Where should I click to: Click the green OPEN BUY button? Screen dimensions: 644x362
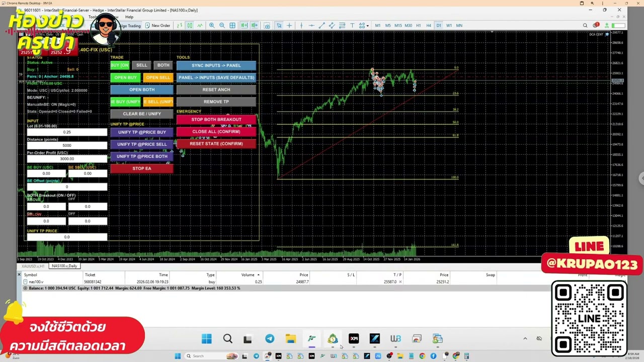click(125, 77)
